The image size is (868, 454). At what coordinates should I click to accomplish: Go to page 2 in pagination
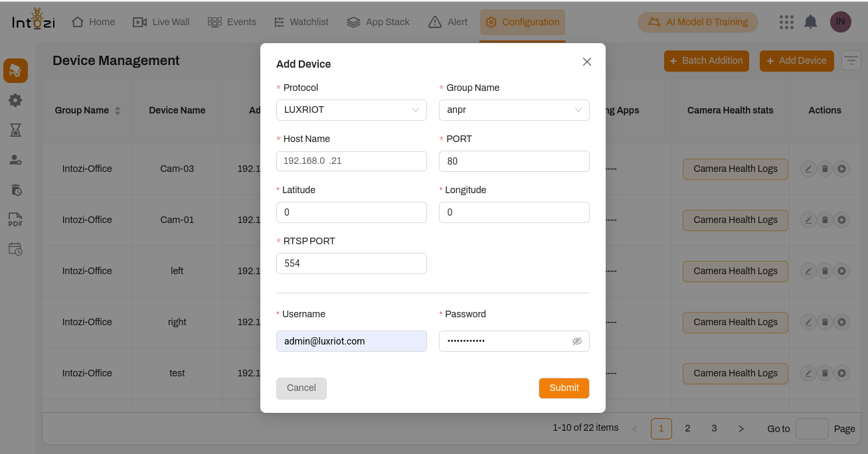point(687,429)
